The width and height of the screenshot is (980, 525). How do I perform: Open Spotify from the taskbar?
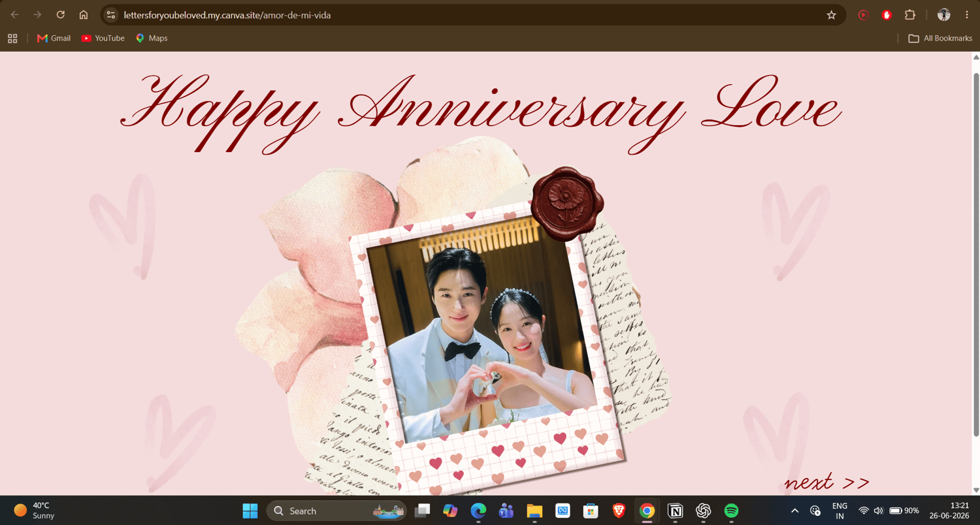731,511
